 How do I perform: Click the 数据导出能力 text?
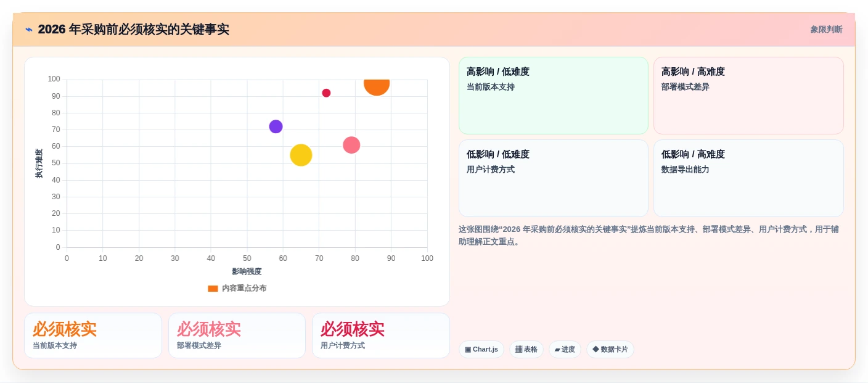pos(686,170)
